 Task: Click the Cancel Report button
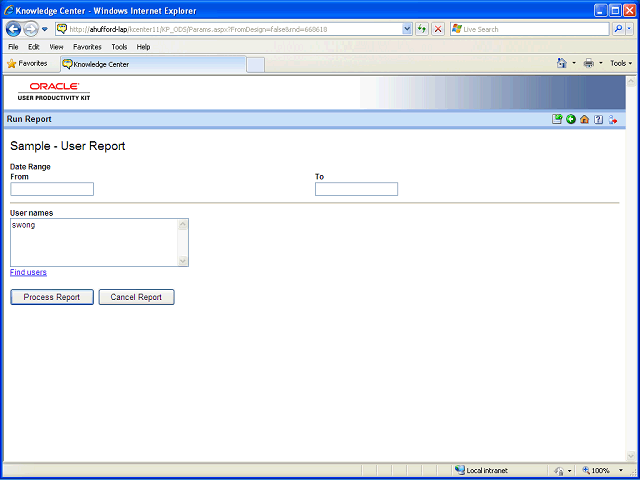136,297
